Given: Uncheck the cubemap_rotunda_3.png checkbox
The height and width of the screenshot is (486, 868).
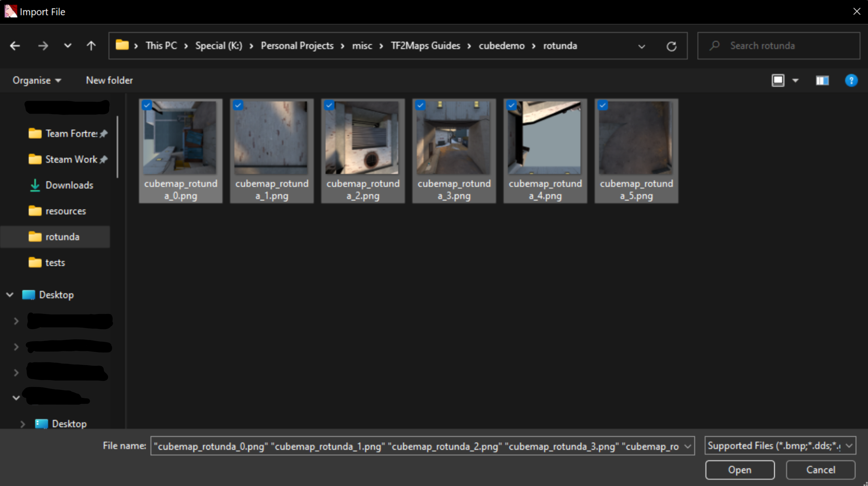Looking at the screenshot, I should click(x=420, y=105).
